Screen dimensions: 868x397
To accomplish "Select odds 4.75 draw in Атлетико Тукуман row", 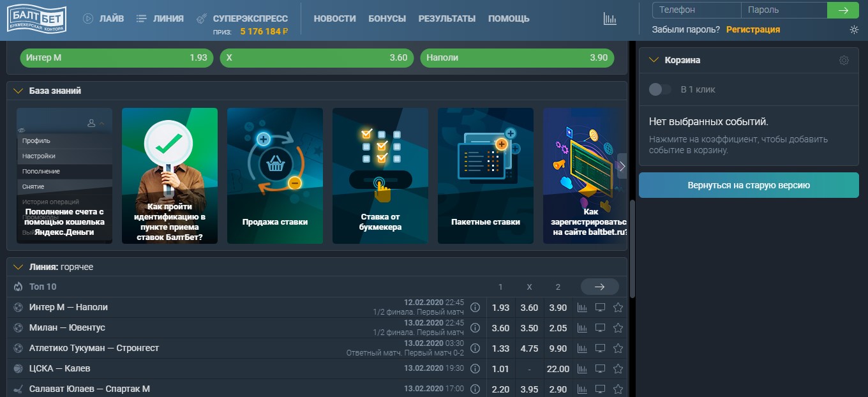I will [529, 348].
